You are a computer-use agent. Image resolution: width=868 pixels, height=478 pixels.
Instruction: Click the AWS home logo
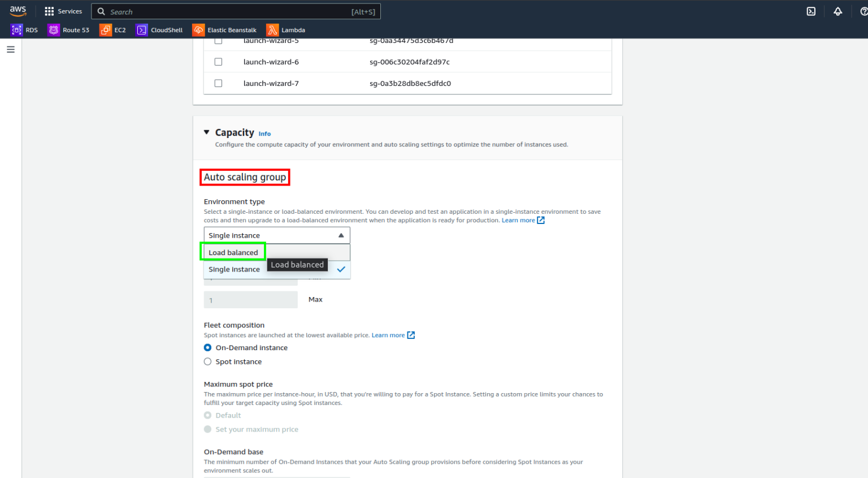pos(18,11)
